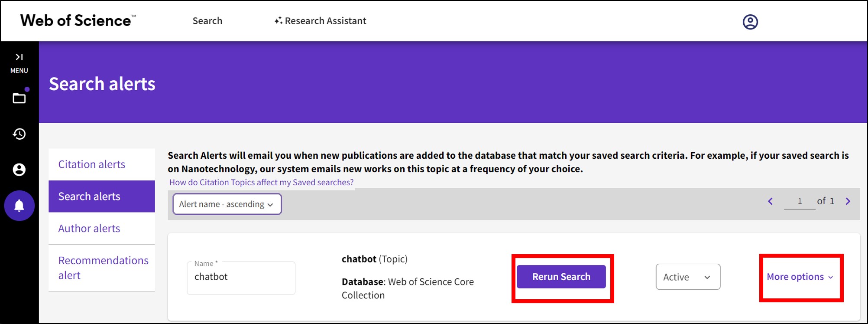Open Citation Topics help link
The height and width of the screenshot is (324, 868).
(261, 183)
